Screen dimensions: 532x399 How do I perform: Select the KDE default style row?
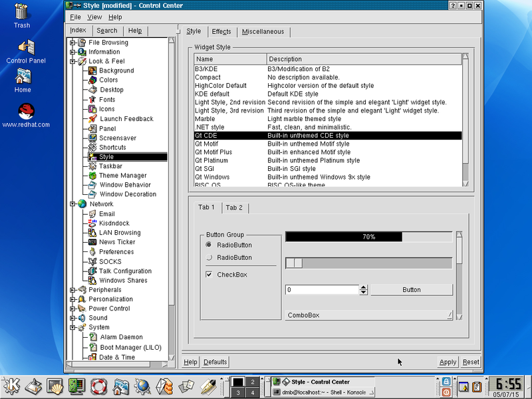tap(328, 94)
